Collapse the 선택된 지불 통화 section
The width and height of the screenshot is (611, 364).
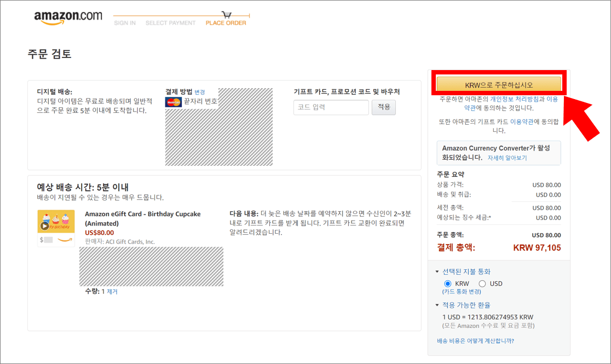[437, 271]
